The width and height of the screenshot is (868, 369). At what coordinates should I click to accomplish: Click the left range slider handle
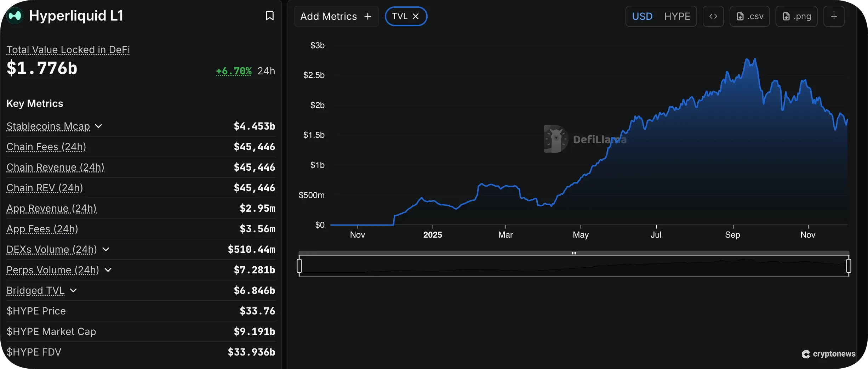coord(299,266)
